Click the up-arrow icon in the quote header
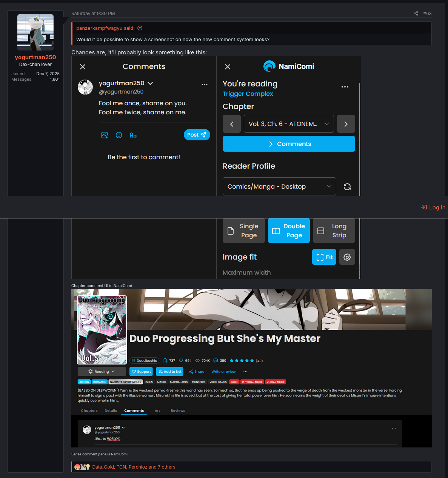Screen dimensions: 448x478 click(x=140, y=28)
